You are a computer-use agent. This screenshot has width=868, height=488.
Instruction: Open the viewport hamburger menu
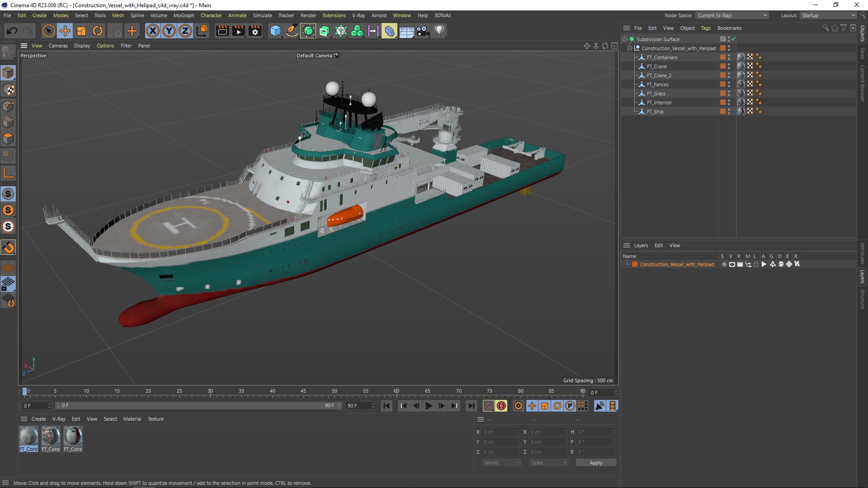24,46
